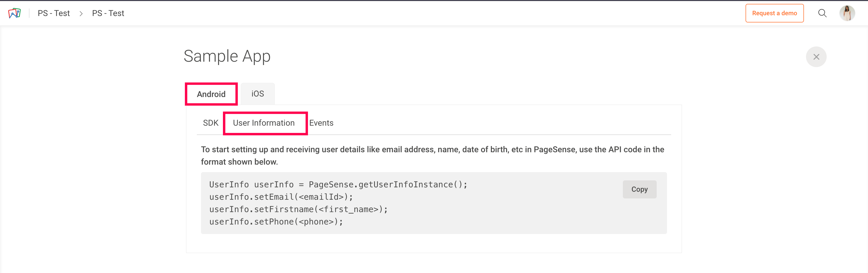Viewport: 868px width, 273px height.
Task: Click the breadcrumb chevron separator
Action: [x=81, y=13]
